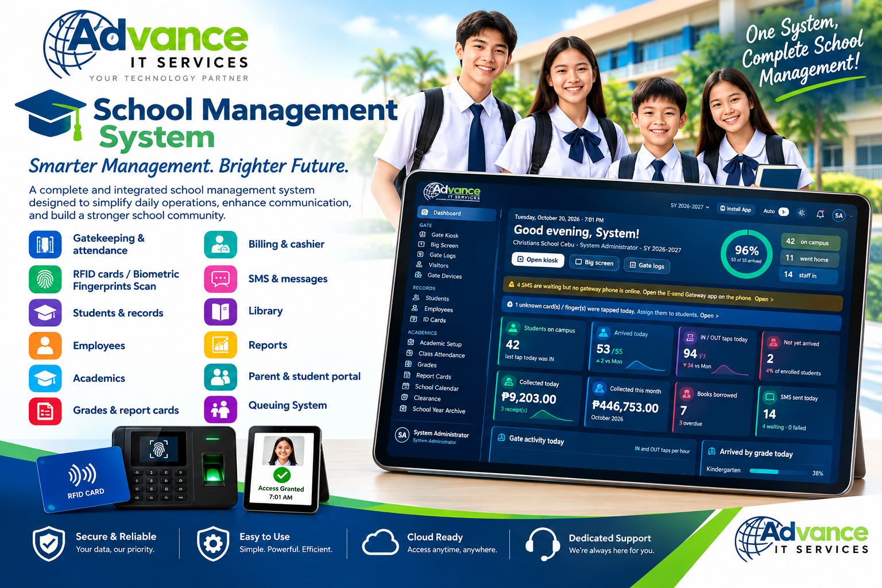Open Gate Kiosk in the sidebar
Viewport: 882px width, 588px height.
pyautogui.click(x=439, y=235)
